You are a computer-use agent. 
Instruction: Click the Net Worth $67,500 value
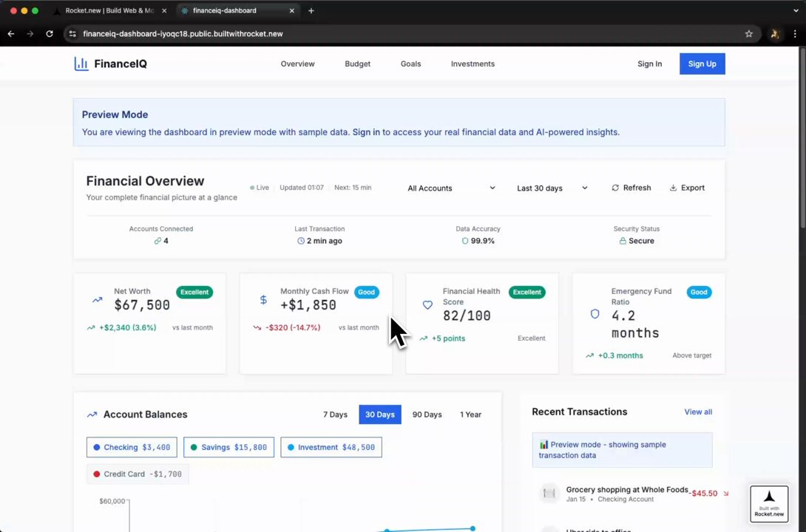click(142, 305)
